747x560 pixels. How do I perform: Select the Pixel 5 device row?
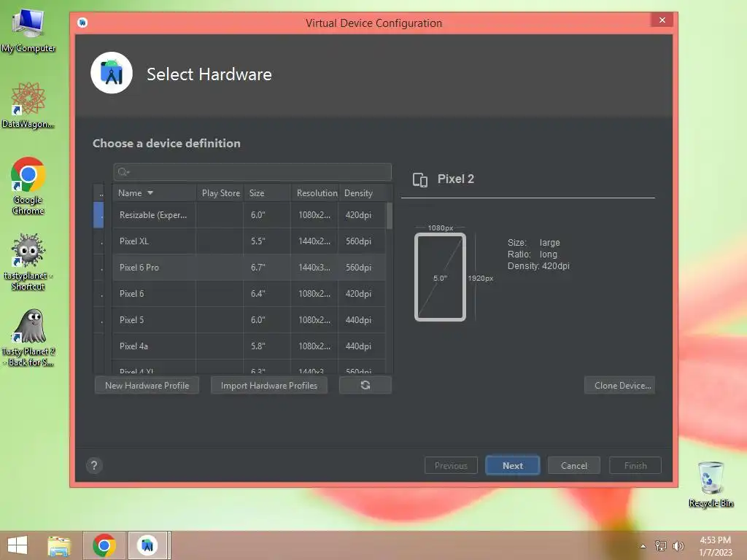click(x=249, y=319)
